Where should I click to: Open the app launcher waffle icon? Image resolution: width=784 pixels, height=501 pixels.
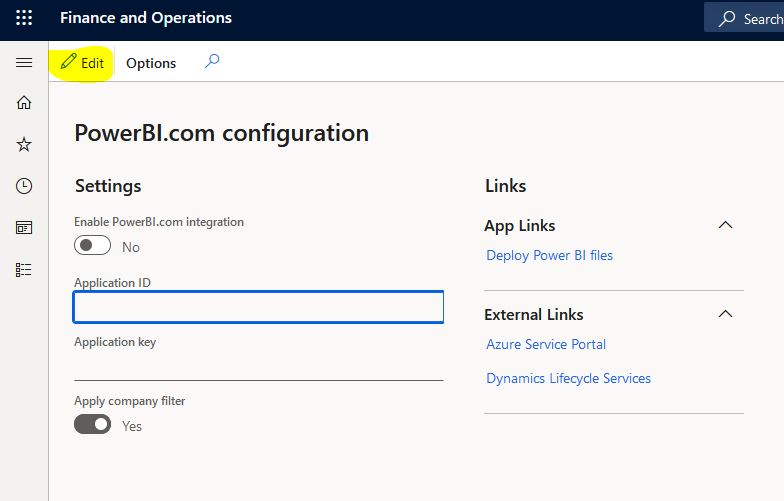click(x=24, y=18)
